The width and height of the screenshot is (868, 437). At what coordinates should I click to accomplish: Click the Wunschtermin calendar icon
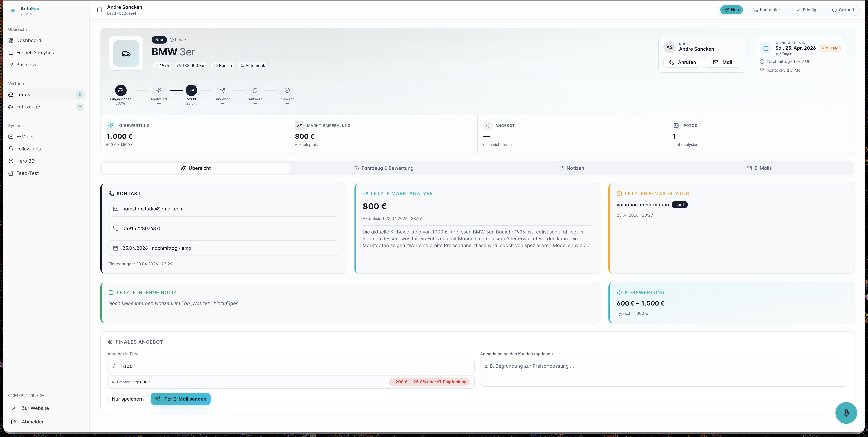point(766,48)
